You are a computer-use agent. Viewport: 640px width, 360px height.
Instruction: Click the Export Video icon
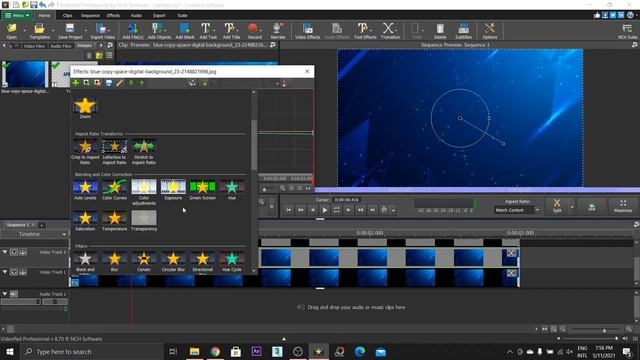coord(102,31)
